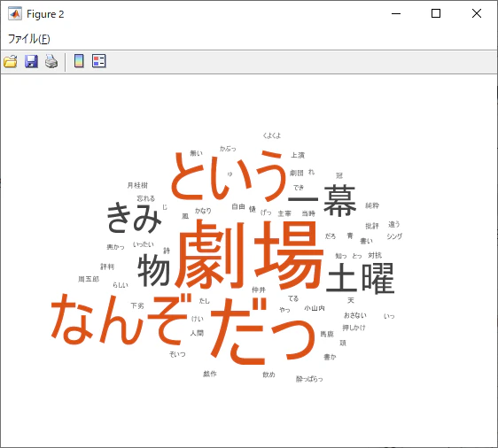The width and height of the screenshot is (498, 448).
Task: Save the figure with the floppy disk icon
Action: coord(31,61)
